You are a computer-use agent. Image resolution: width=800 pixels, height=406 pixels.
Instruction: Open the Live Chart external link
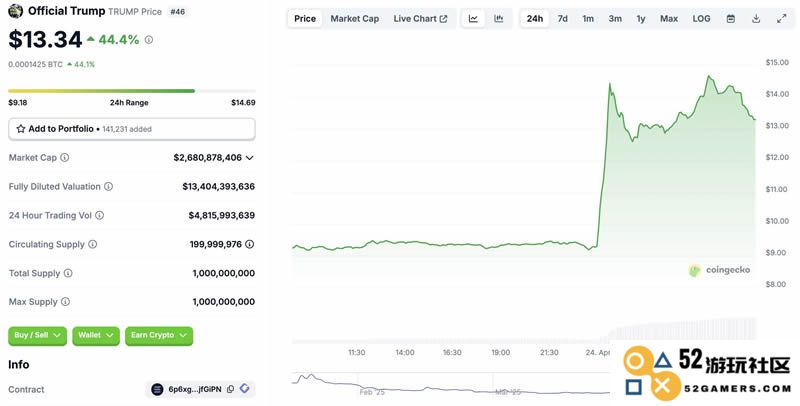click(x=420, y=19)
